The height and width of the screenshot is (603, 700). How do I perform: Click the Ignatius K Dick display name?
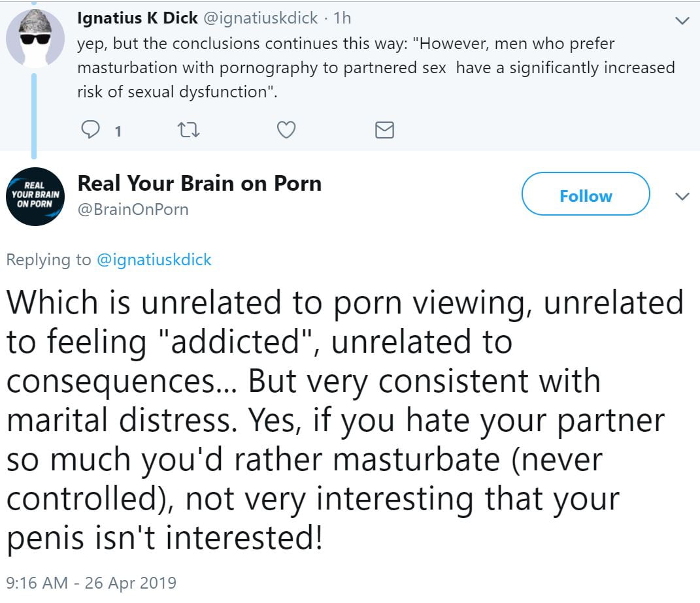tap(137, 19)
